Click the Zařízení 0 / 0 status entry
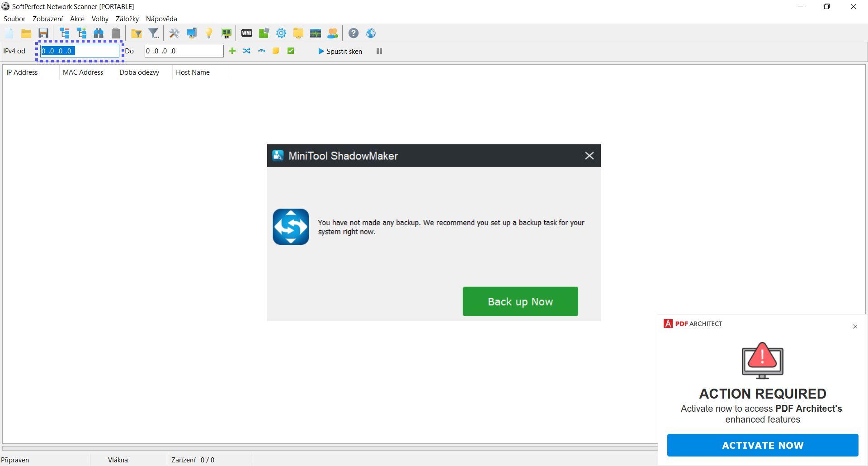This screenshot has width=868, height=466. tap(193, 460)
